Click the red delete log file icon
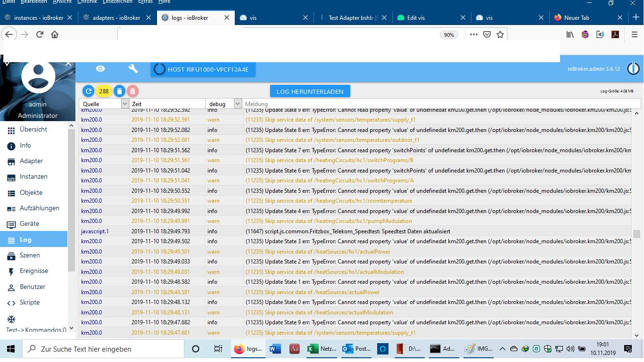 tap(133, 91)
